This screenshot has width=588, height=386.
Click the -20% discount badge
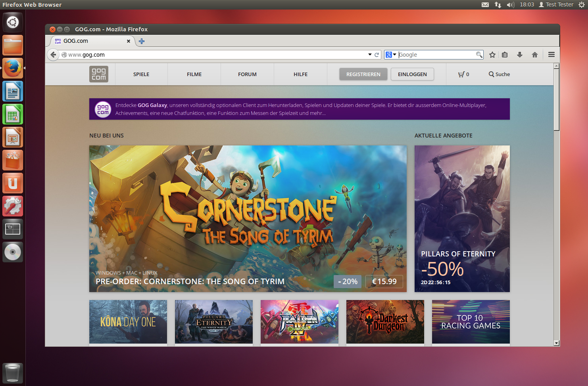point(348,281)
